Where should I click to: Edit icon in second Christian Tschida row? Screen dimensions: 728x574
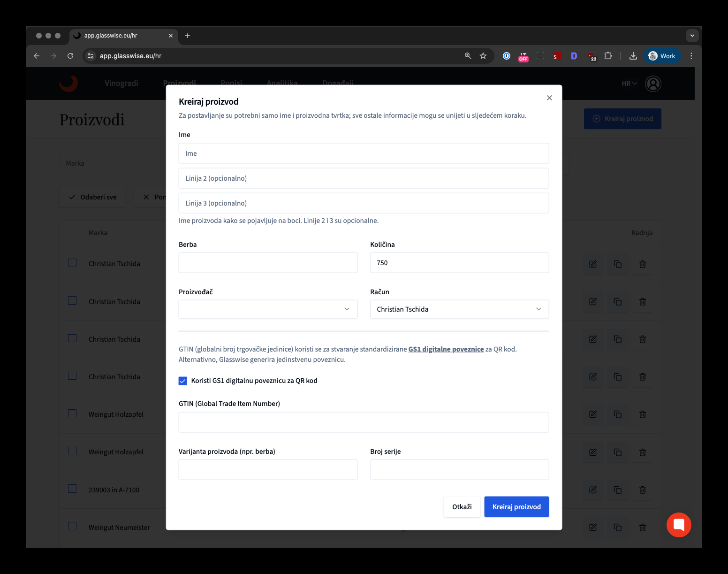(x=593, y=301)
